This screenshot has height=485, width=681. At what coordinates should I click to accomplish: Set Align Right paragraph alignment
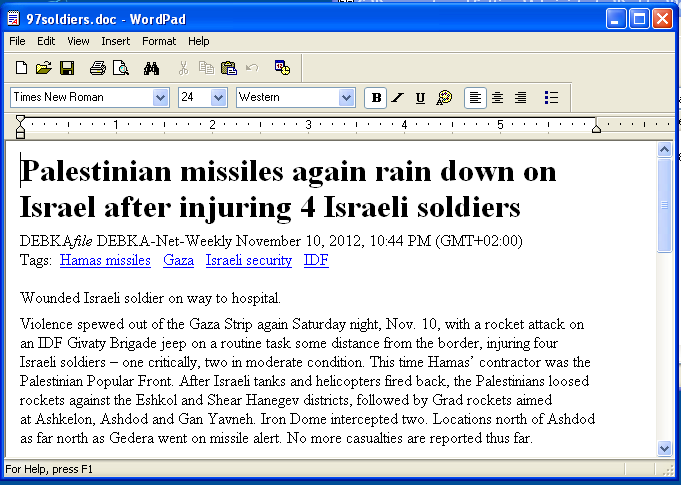coord(521,98)
